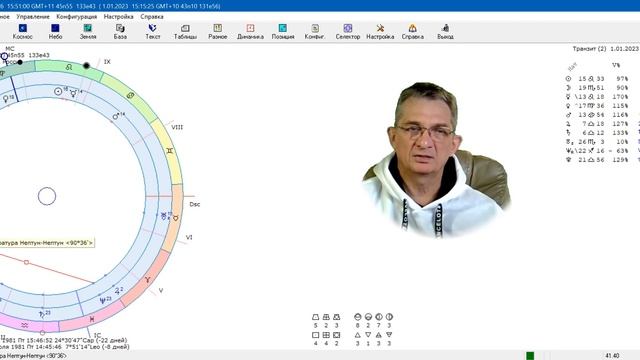Click the 7°51'14" Leo date line

(x=64, y=347)
